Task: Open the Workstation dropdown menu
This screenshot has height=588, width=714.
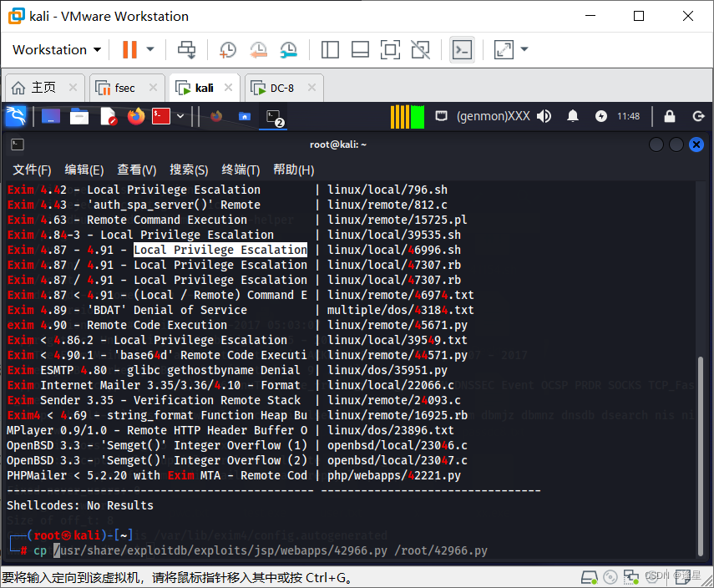Action: (57, 49)
